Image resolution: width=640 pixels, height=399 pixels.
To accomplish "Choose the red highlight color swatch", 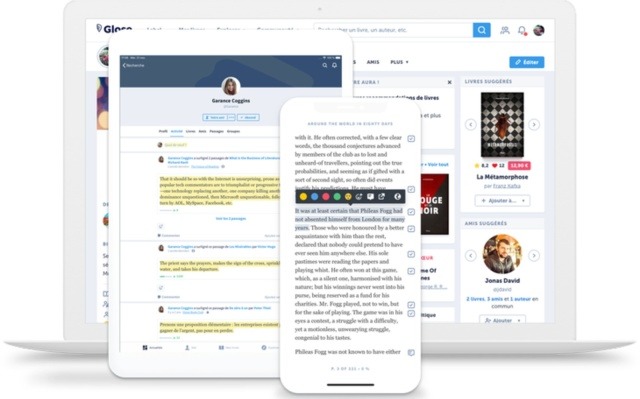I will coord(326,197).
